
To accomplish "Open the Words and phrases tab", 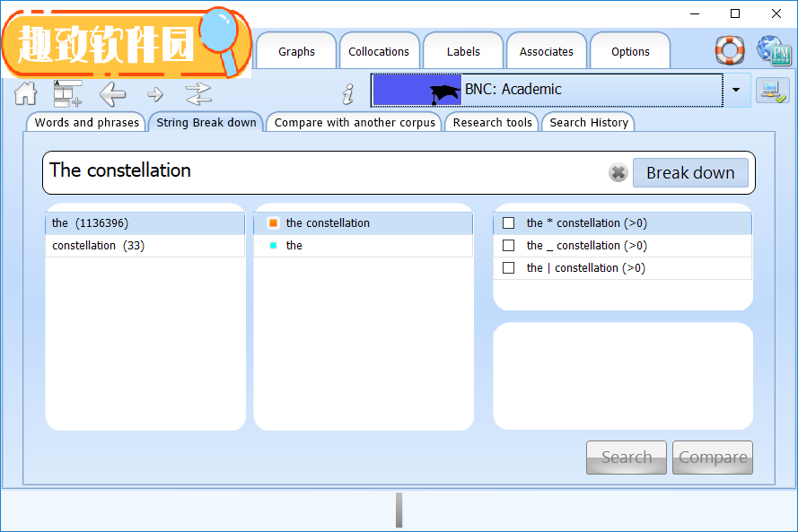I will (87, 123).
